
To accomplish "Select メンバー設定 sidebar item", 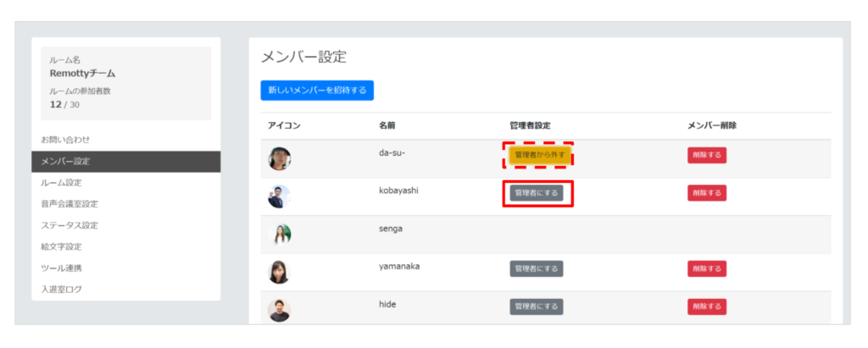I will 126,162.
